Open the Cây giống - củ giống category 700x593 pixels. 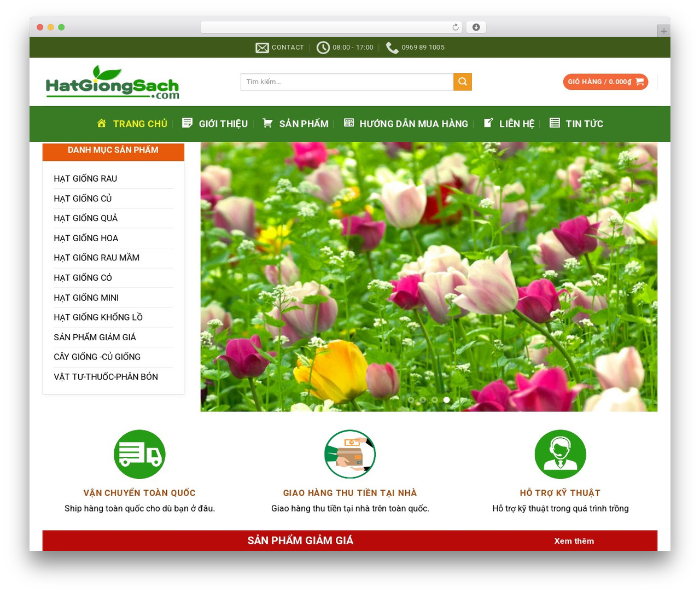97,357
